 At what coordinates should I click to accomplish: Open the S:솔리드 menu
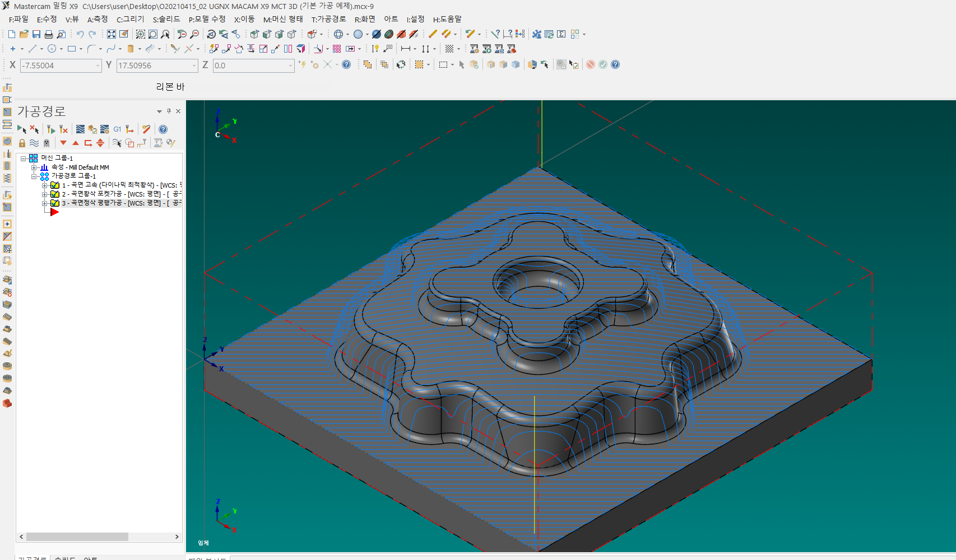coord(166,19)
